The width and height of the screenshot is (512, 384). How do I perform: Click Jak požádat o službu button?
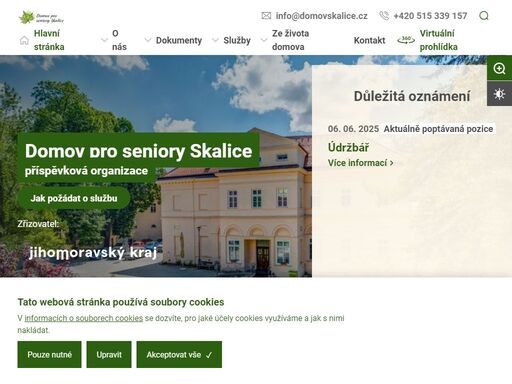click(74, 198)
